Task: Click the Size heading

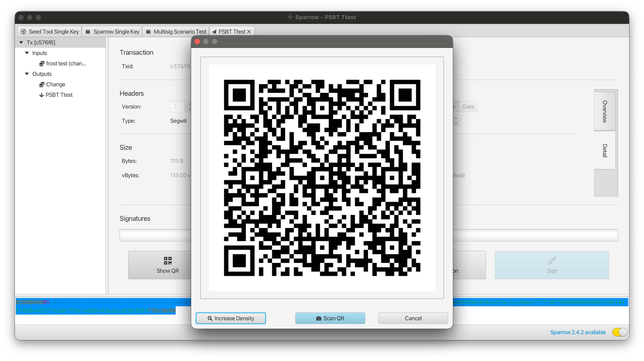Action: tap(126, 147)
